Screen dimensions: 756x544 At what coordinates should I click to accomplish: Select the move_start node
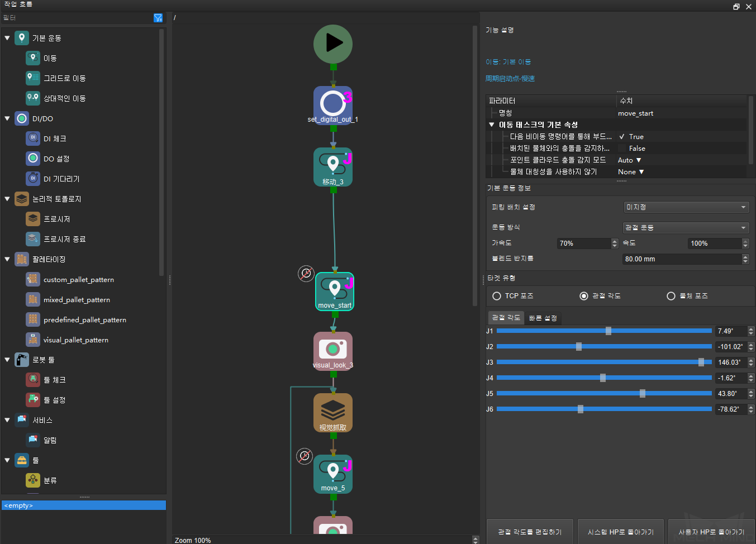(x=335, y=292)
